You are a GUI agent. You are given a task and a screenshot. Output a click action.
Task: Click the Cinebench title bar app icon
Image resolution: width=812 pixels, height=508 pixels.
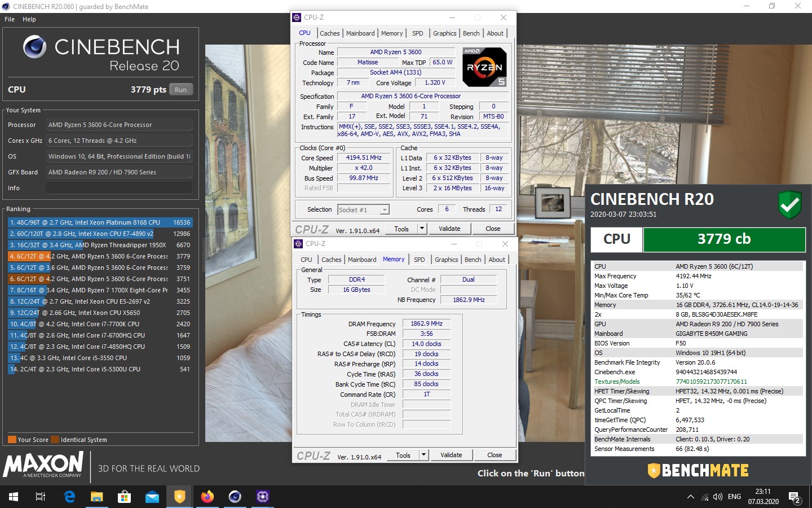[6, 6]
